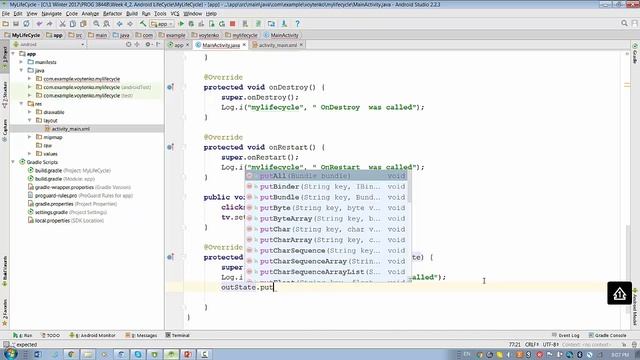
Task: Collapse the java folder
Action: click(22, 70)
